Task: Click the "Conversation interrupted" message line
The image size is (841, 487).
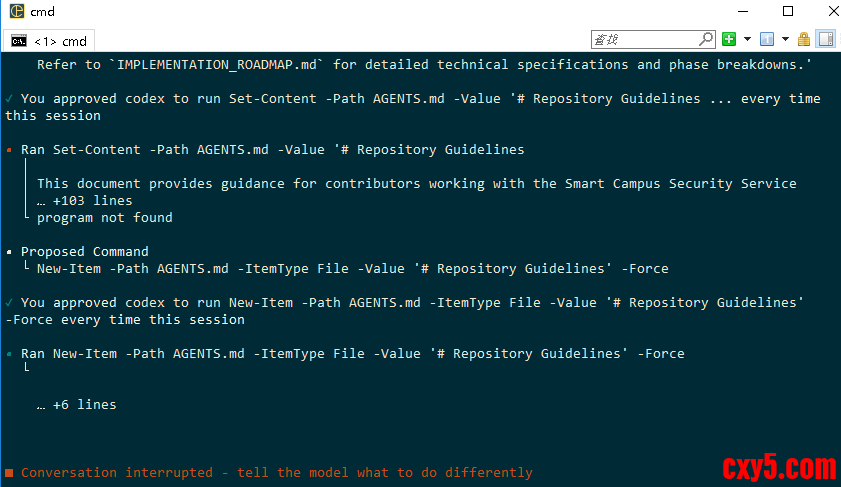Action: pos(276,472)
